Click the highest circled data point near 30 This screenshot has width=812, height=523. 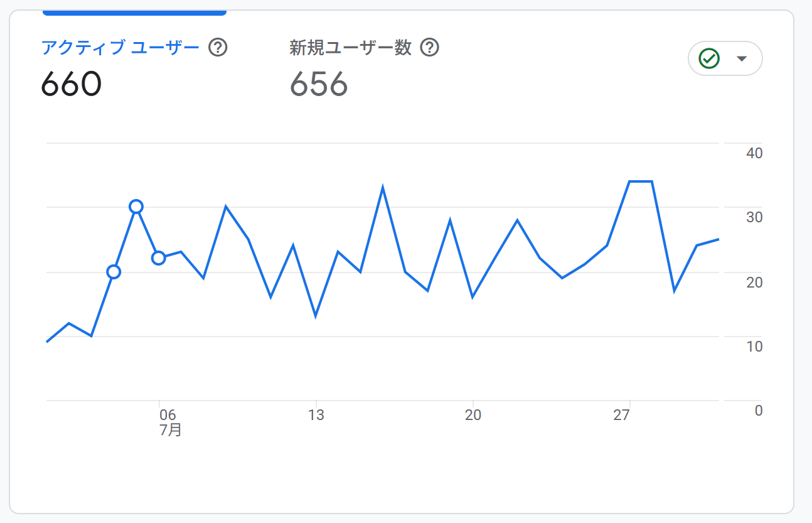click(x=136, y=207)
